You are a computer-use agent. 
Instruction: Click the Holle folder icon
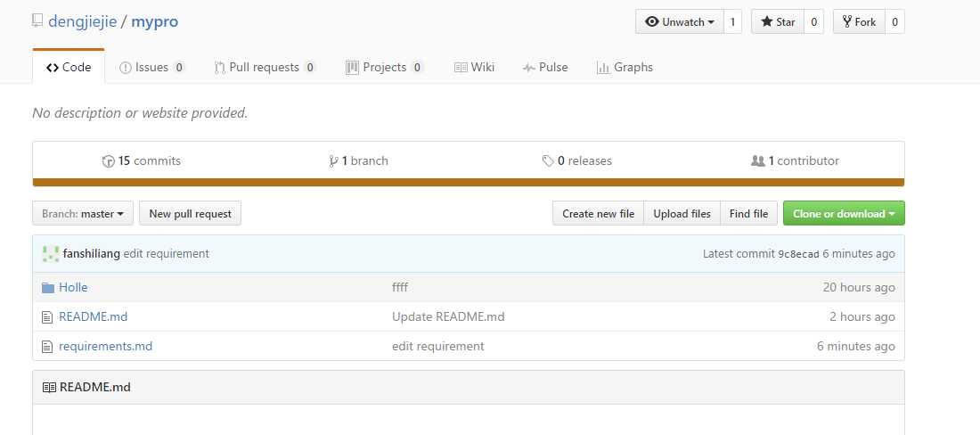pos(47,288)
